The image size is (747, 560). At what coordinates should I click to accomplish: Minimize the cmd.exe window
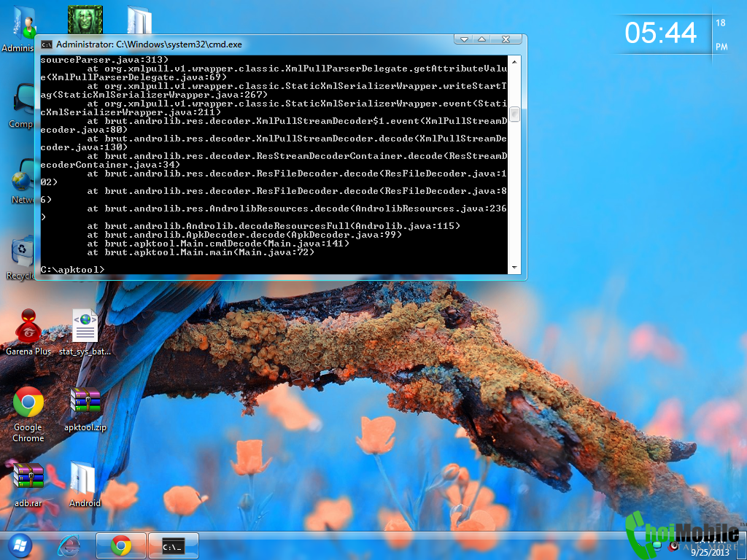(464, 39)
